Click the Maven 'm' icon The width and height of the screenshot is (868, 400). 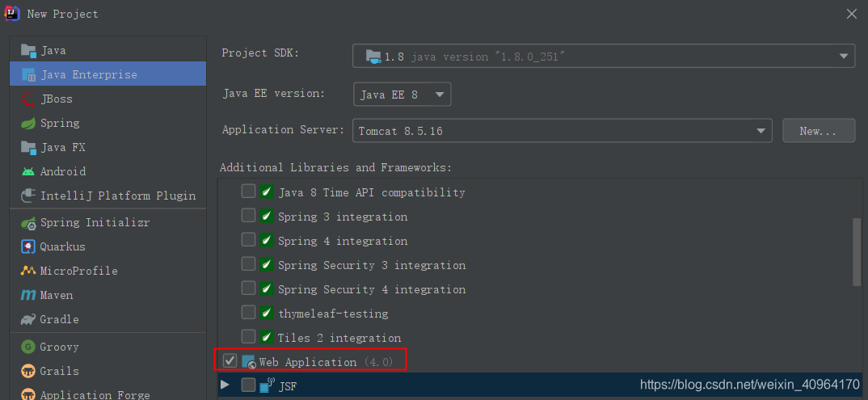click(28, 296)
